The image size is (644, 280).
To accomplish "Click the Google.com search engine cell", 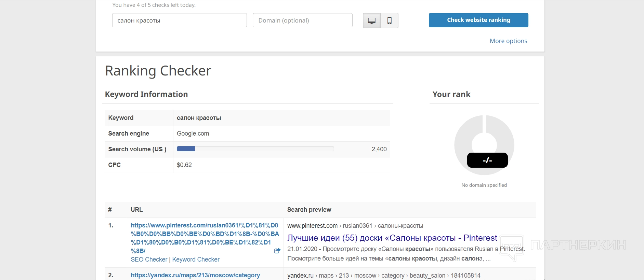I will tap(193, 134).
